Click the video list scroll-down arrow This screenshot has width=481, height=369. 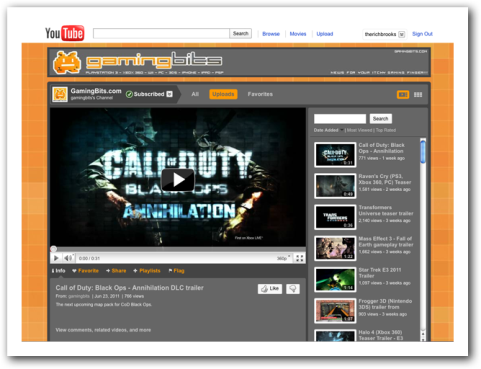coord(423,339)
